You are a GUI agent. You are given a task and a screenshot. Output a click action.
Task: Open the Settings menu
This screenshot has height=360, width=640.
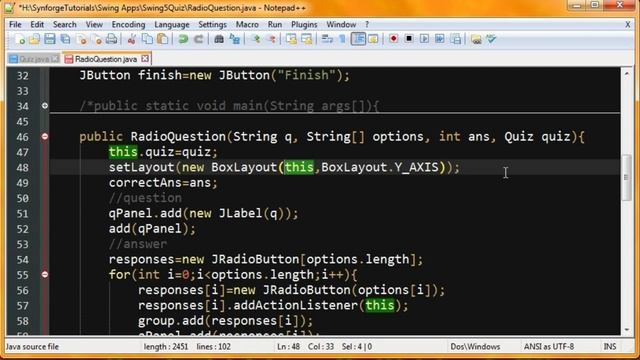point(212,24)
